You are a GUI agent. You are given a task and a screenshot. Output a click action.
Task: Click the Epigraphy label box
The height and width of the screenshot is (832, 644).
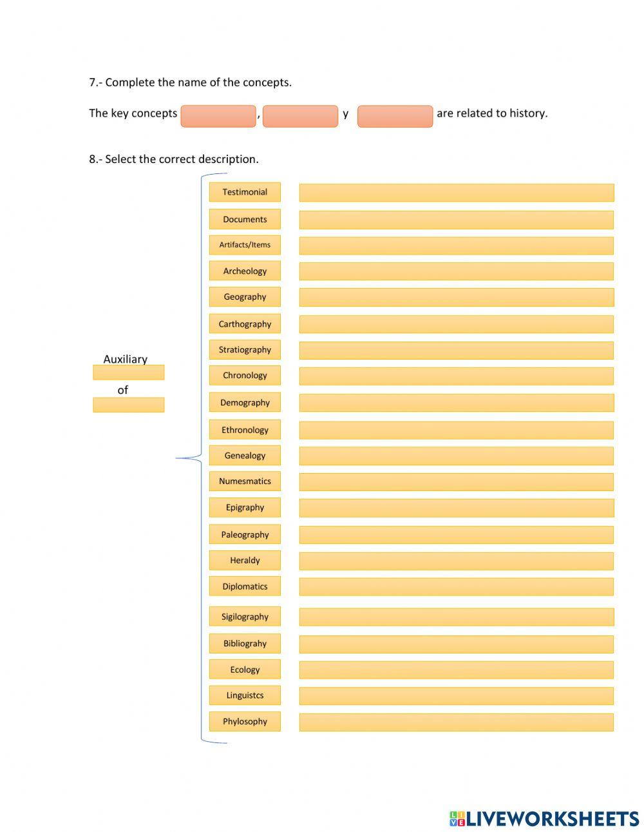tap(245, 508)
